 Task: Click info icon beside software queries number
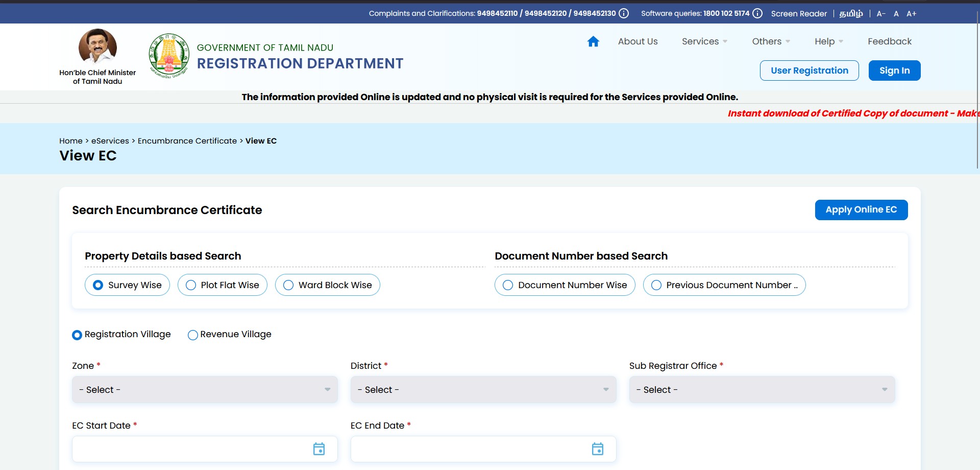[x=757, y=13]
